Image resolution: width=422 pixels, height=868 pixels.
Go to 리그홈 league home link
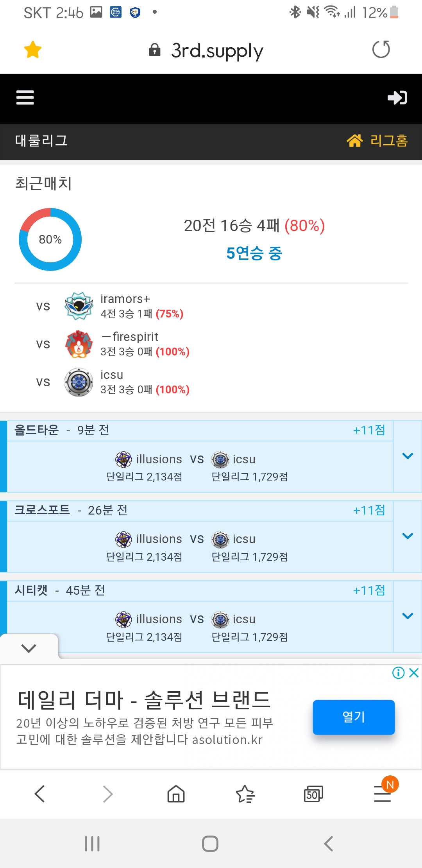pos(377,140)
